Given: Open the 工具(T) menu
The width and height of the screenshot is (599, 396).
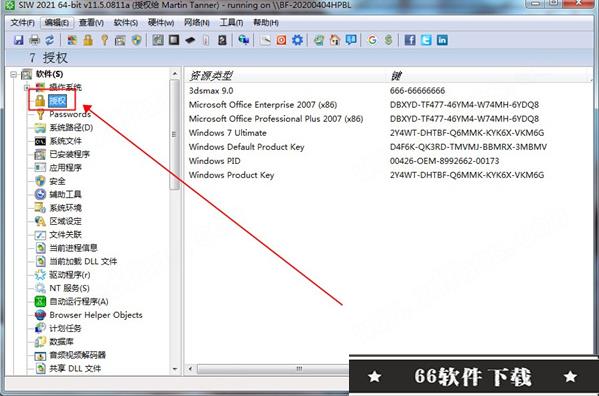Looking at the screenshot, I should pyautogui.click(x=231, y=23).
